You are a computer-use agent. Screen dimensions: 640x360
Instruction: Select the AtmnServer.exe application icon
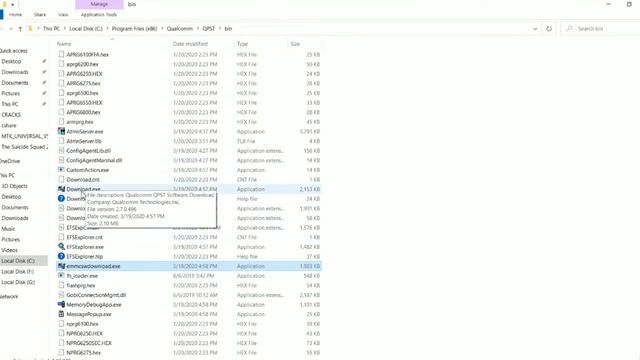point(61,131)
